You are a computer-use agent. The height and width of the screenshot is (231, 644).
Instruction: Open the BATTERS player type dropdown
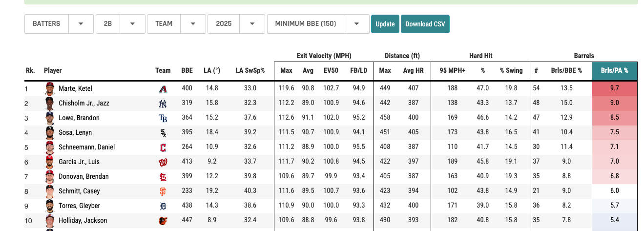point(59,24)
